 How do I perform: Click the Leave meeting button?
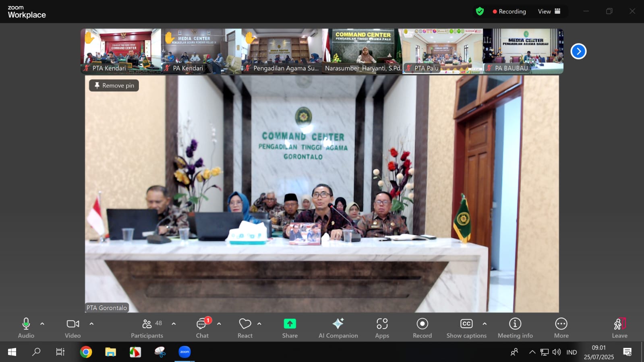619,328
